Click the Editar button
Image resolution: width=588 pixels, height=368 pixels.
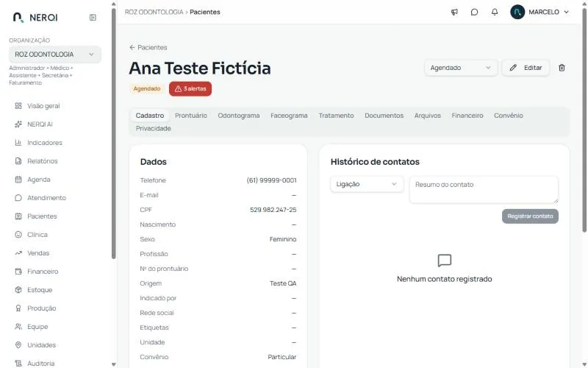point(526,68)
